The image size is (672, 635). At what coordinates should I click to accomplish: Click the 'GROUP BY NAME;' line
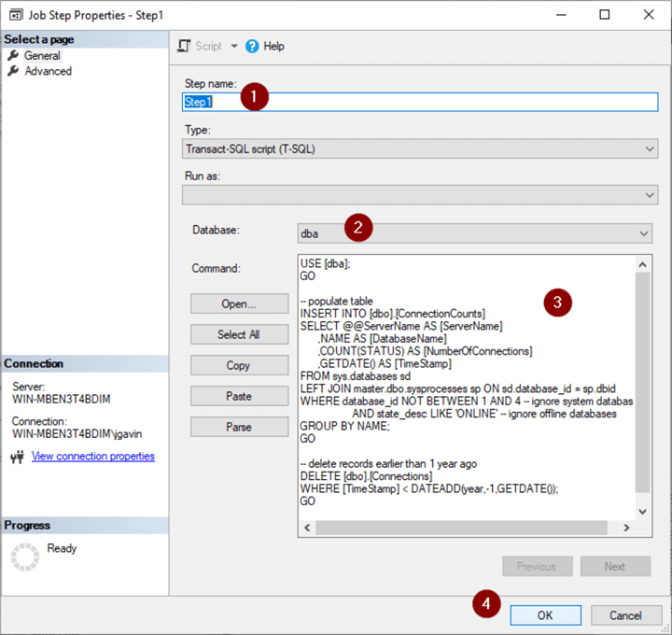345,426
